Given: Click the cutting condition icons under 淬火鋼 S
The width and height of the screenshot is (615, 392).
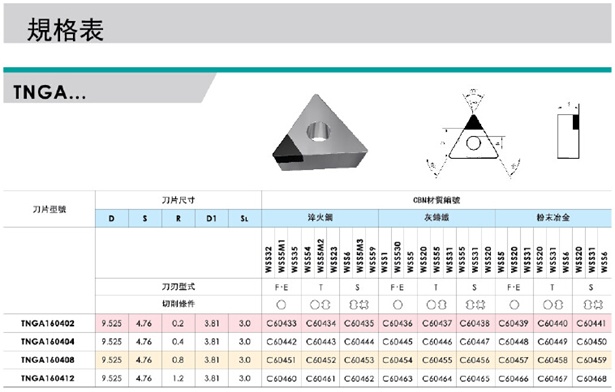Looking at the screenshot, I should point(358,305).
